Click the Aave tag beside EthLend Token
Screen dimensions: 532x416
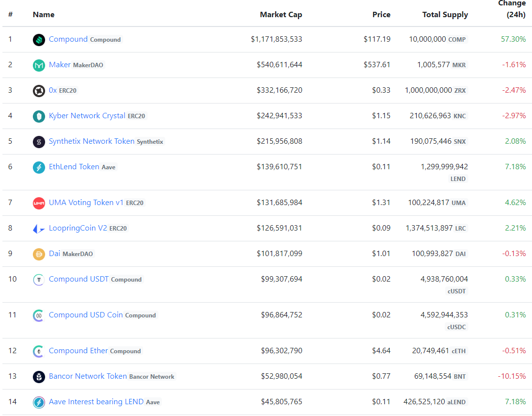click(x=108, y=167)
